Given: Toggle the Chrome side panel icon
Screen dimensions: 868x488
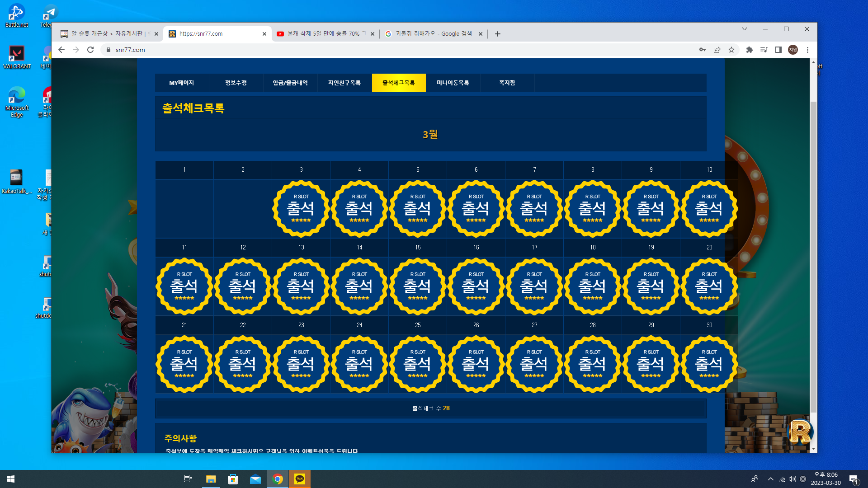Looking at the screenshot, I should click(x=778, y=50).
